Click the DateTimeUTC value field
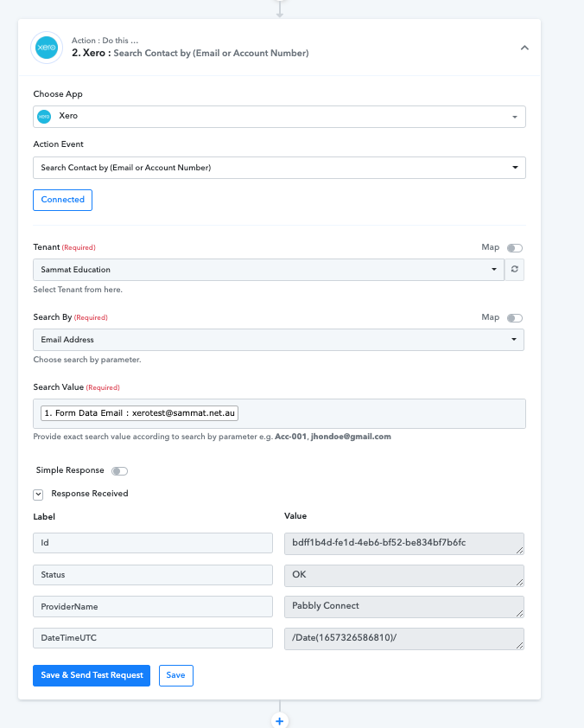Screen dimensions: 584x728 point(404,639)
